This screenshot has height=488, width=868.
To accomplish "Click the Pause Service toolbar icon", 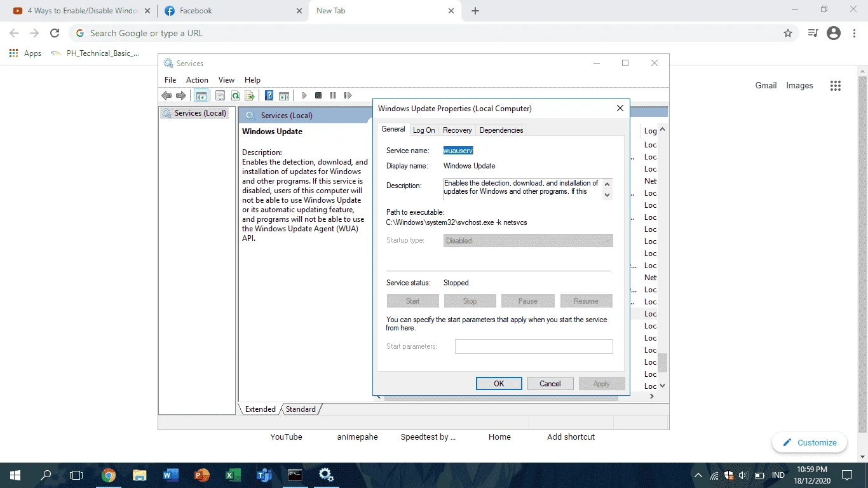I will coord(333,95).
